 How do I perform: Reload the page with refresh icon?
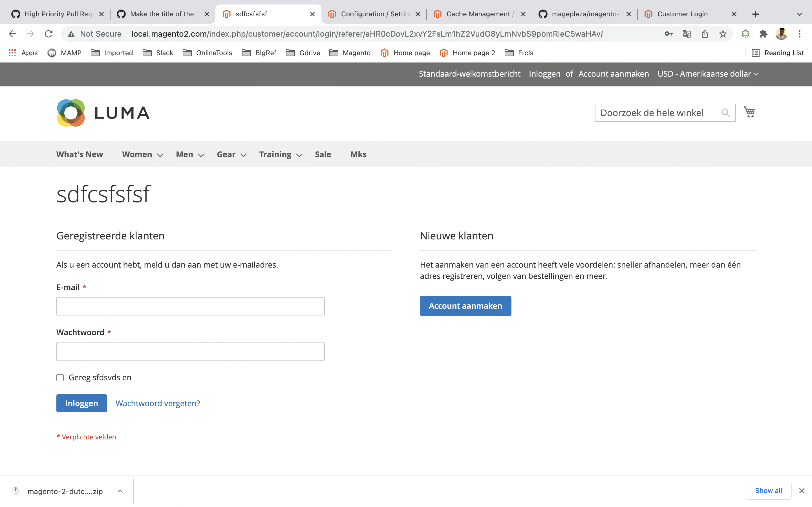[x=49, y=34]
